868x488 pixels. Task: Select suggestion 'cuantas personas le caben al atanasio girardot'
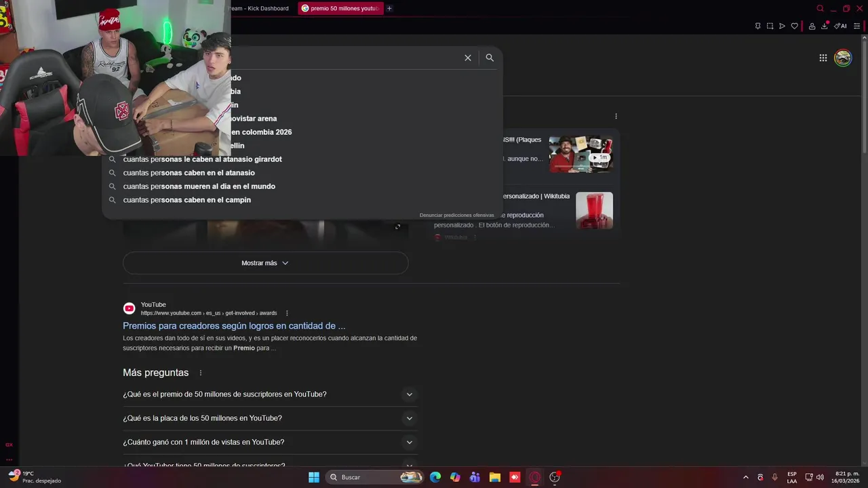point(202,159)
